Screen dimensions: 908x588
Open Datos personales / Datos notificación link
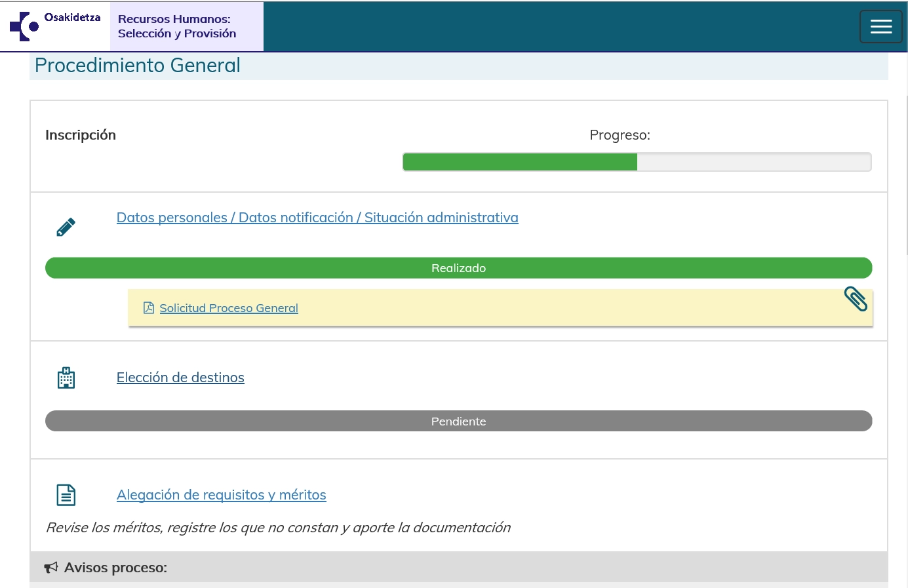pos(317,218)
